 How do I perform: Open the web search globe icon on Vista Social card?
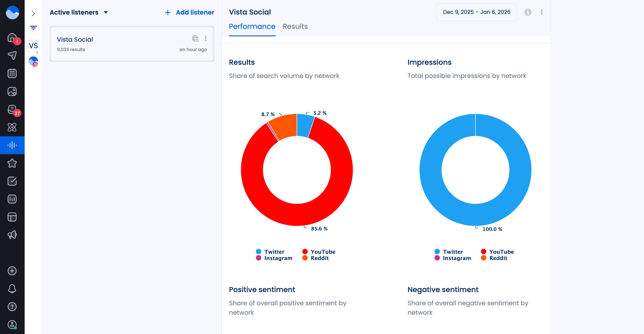(x=195, y=39)
